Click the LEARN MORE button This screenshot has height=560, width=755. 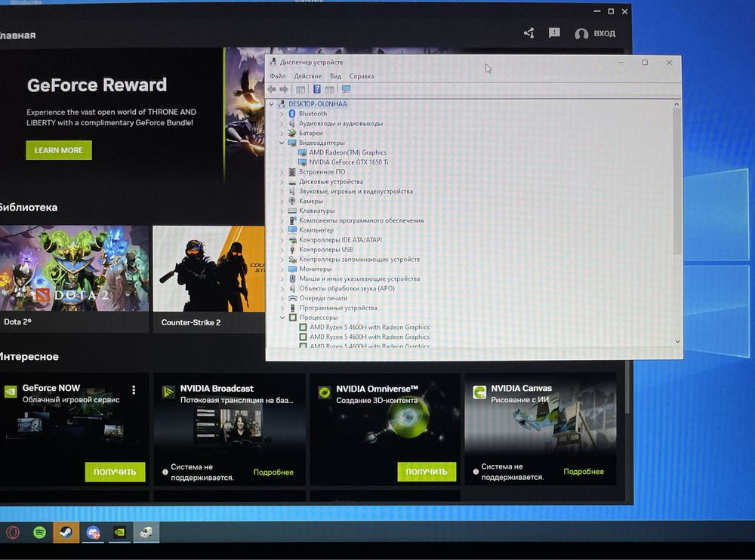point(59,150)
